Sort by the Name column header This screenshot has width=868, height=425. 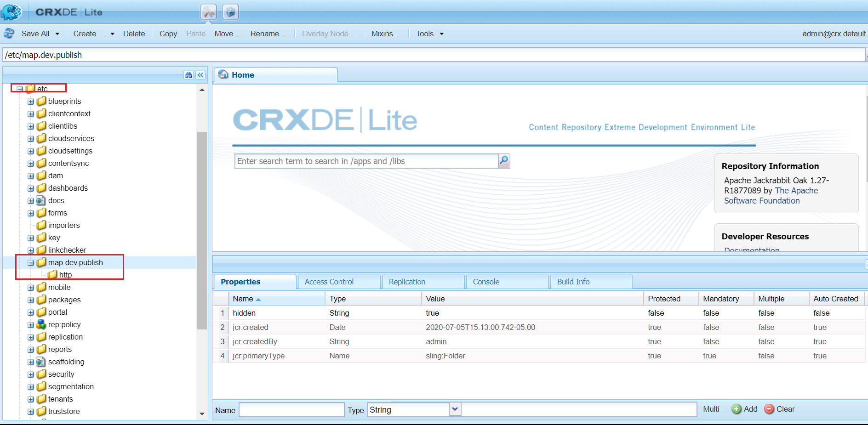click(277, 299)
